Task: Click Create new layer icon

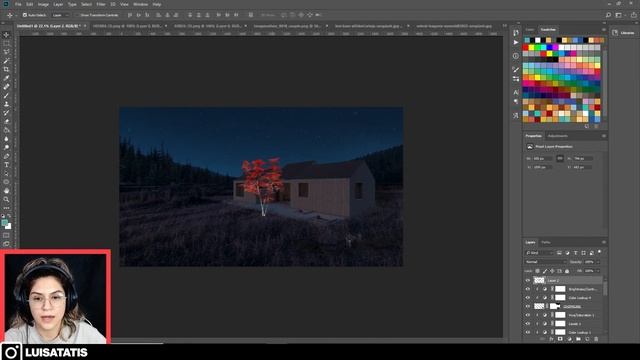Action: coord(587,339)
